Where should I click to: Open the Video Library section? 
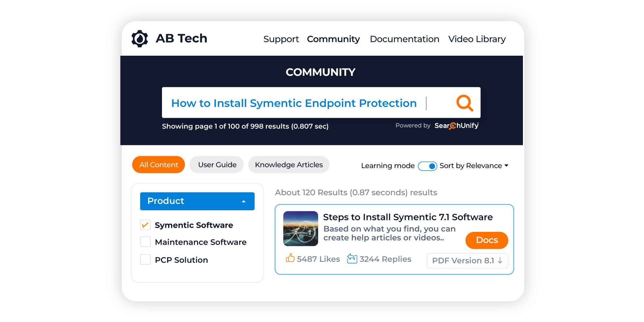coord(477,39)
